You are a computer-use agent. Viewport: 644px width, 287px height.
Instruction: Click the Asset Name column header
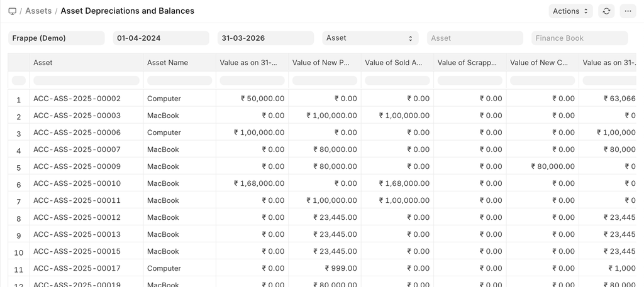(x=179, y=63)
